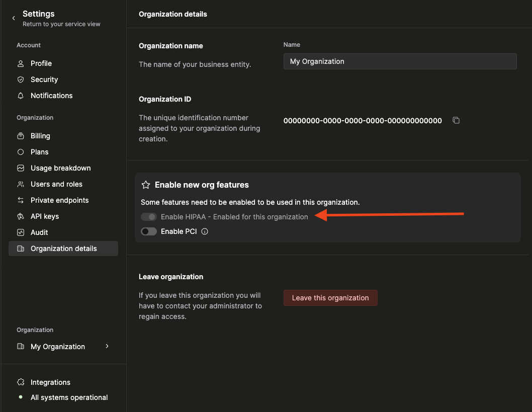Click the Integrations puzzle icon
Image resolution: width=532 pixels, height=412 pixels.
(21, 382)
